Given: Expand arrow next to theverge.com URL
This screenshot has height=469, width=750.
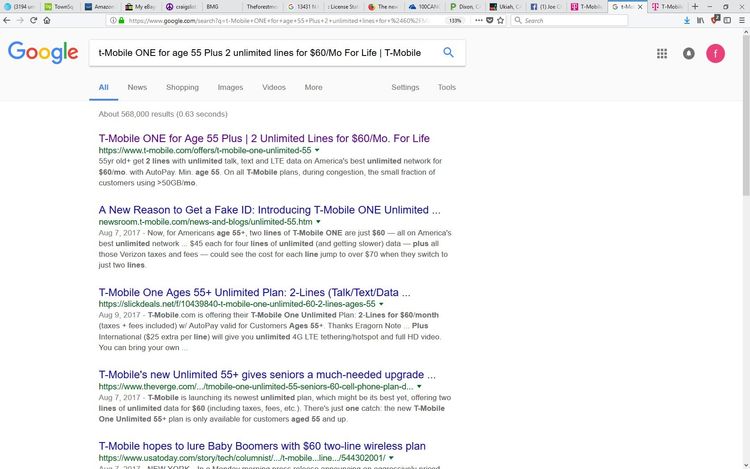Looking at the screenshot, I should (x=419, y=386).
